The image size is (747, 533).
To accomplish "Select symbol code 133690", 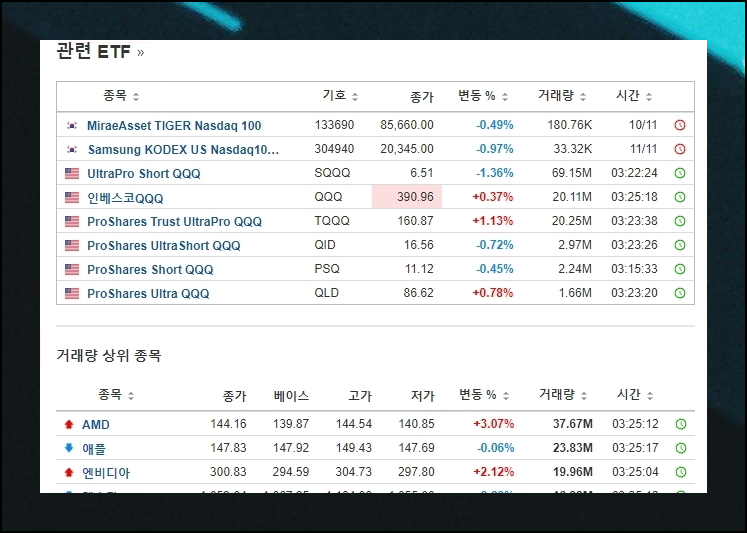I will (x=334, y=125).
